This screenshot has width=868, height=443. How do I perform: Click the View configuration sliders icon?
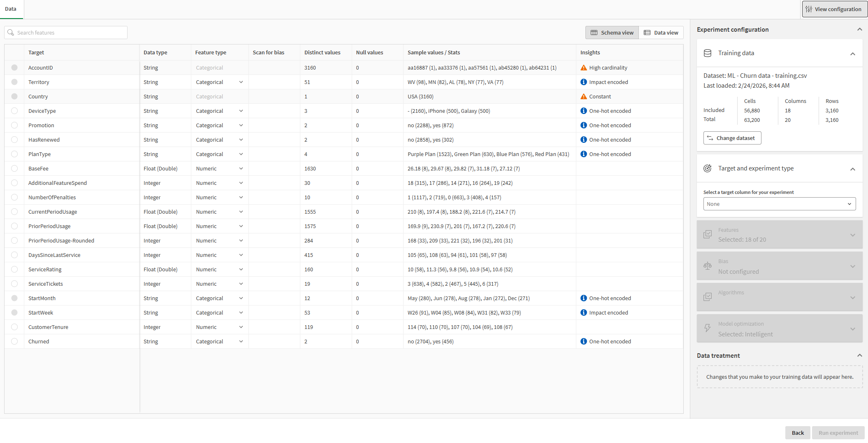(x=809, y=9)
